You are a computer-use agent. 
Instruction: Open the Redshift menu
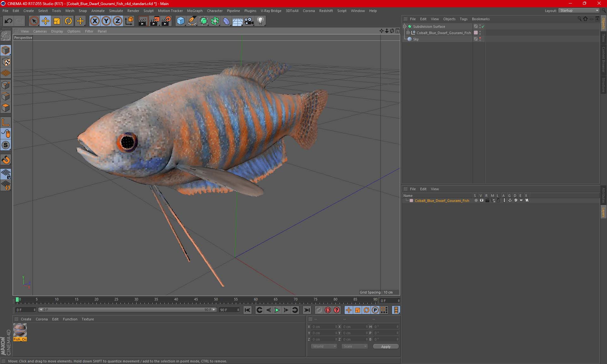click(326, 11)
